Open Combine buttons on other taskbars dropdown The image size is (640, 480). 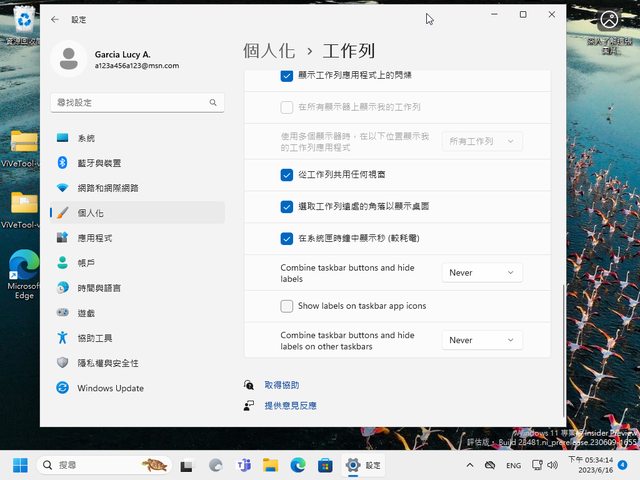pyautogui.click(x=482, y=340)
